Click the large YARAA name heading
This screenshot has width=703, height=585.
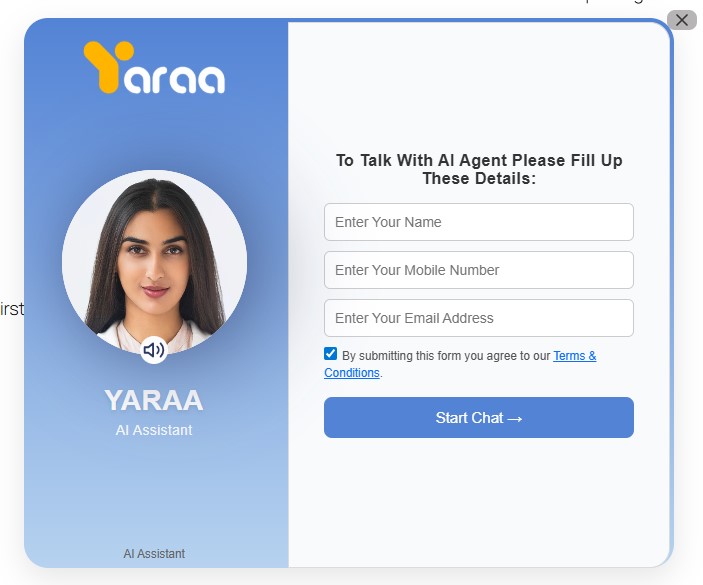coord(154,400)
